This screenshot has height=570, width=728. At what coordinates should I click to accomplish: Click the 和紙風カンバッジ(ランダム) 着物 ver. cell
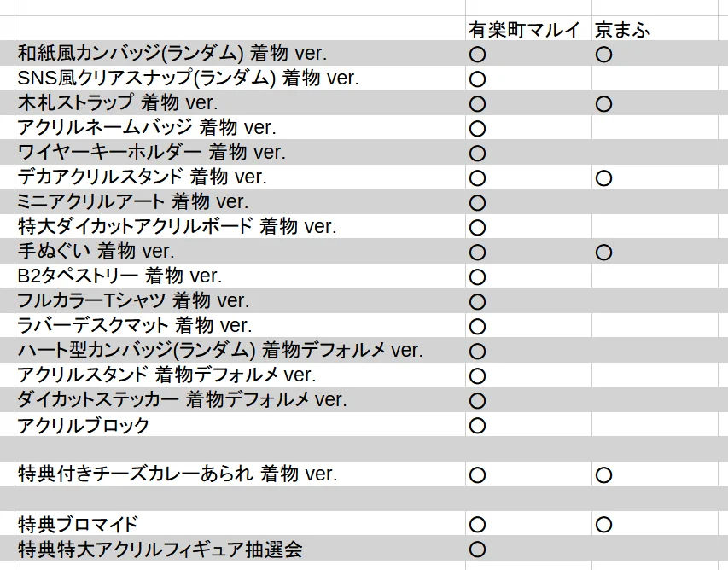240,54
